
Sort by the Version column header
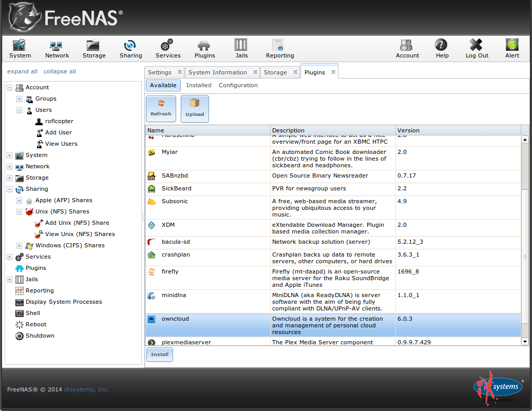tap(458, 130)
